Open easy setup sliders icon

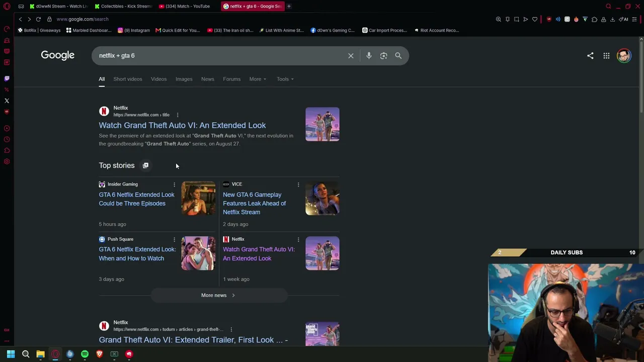click(634, 19)
